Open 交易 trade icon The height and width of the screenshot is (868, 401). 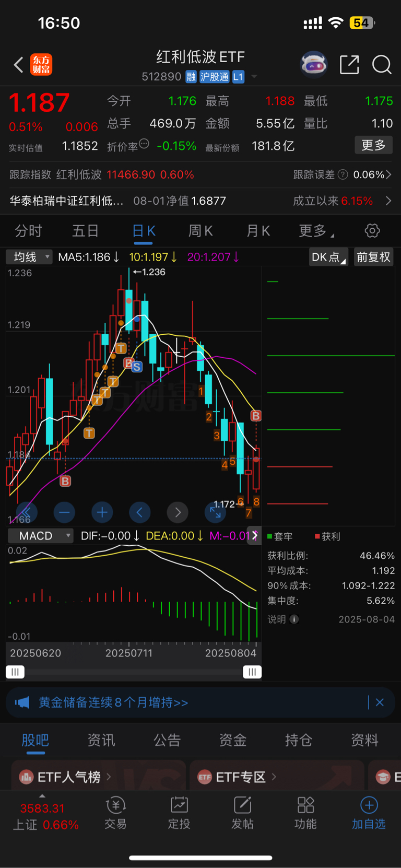click(x=115, y=805)
